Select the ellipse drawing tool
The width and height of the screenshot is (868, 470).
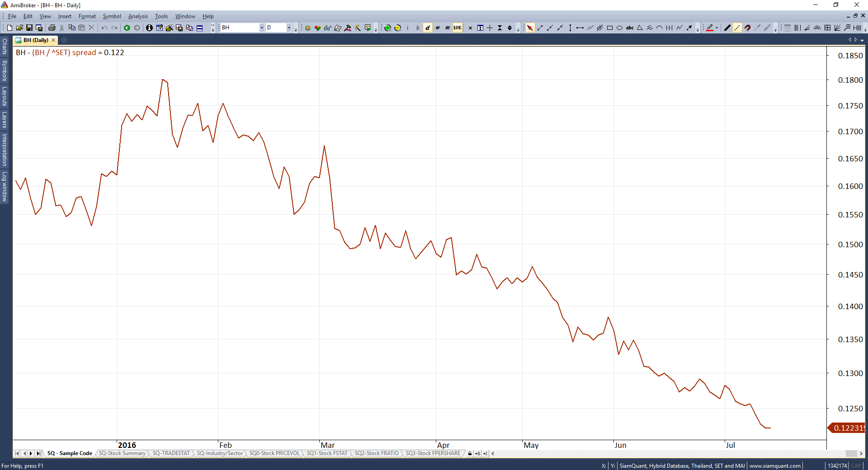click(x=620, y=28)
